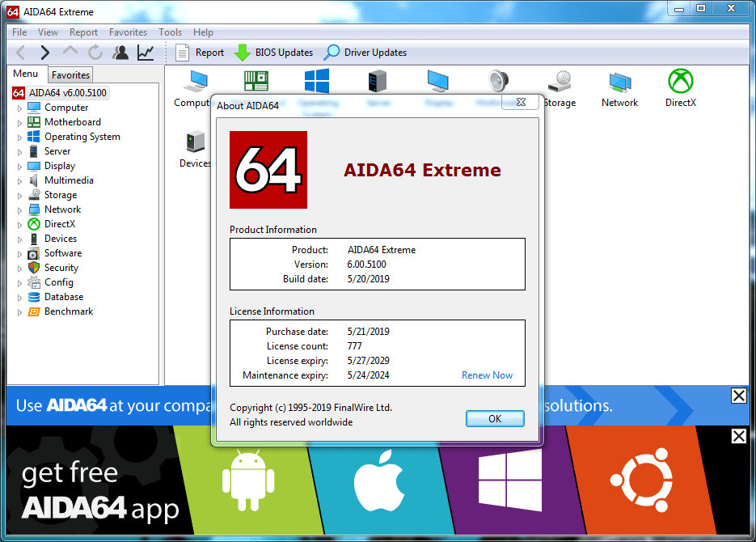Viewport: 756px width, 542px height.
Task: Select Database in the tree
Action: (64, 297)
